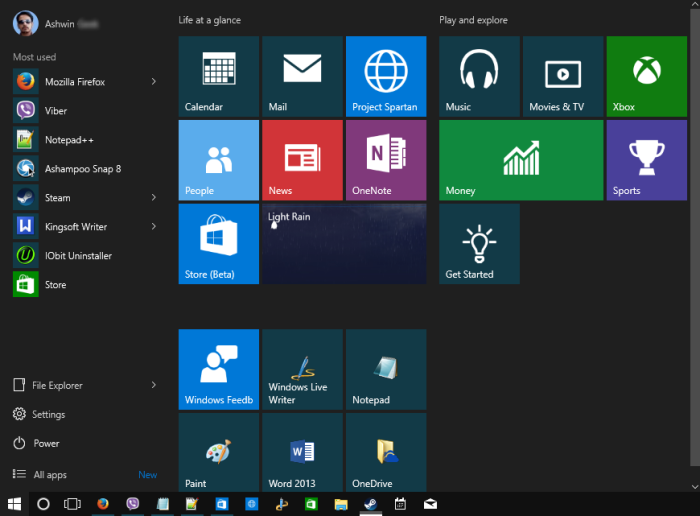Screen dimensions: 700x516
Task: Open the Mail tile
Action: (x=302, y=76)
